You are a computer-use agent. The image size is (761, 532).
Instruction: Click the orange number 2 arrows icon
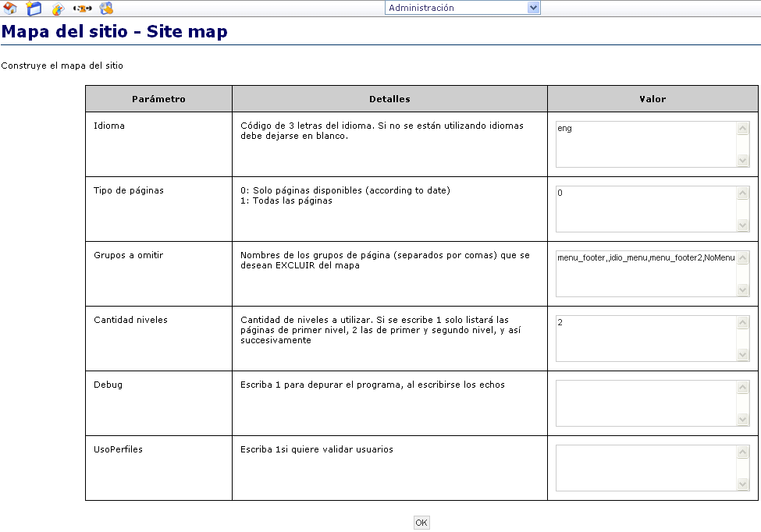coord(83,9)
